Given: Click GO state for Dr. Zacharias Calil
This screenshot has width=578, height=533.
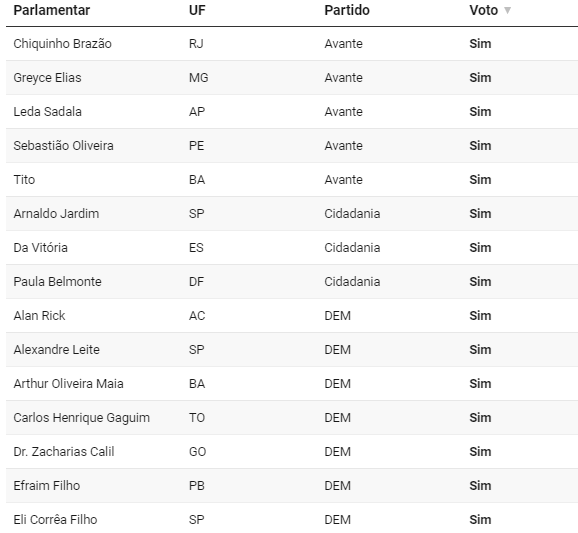Looking at the screenshot, I should coord(197,452).
